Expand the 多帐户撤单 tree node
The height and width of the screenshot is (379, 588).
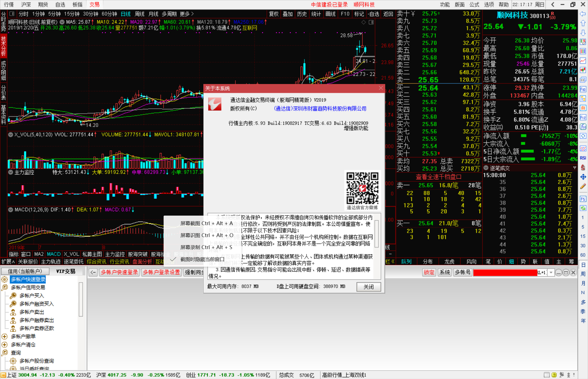[x=4, y=336]
